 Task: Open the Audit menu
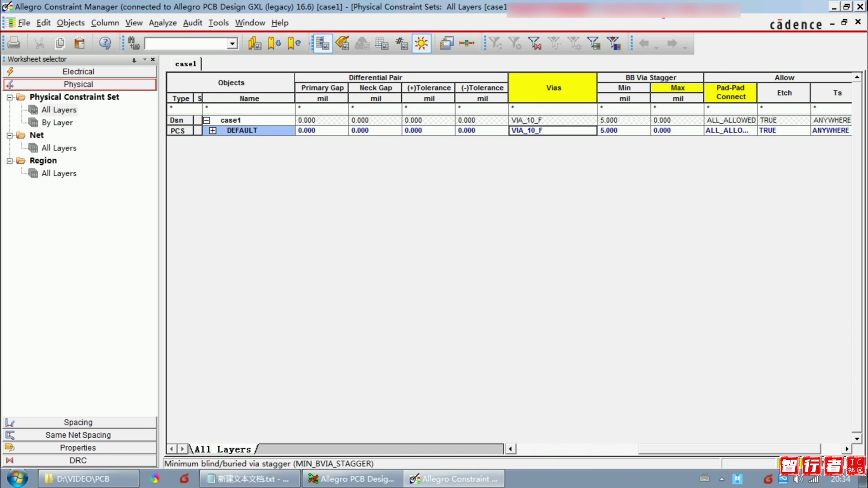pos(193,23)
